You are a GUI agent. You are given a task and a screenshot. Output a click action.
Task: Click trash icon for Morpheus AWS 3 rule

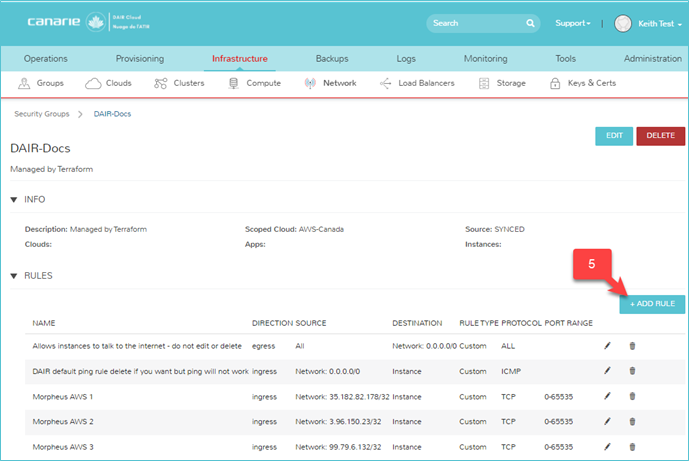tap(632, 446)
